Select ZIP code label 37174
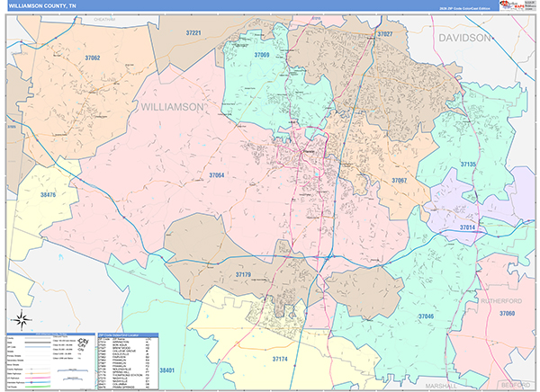 (280, 359)
